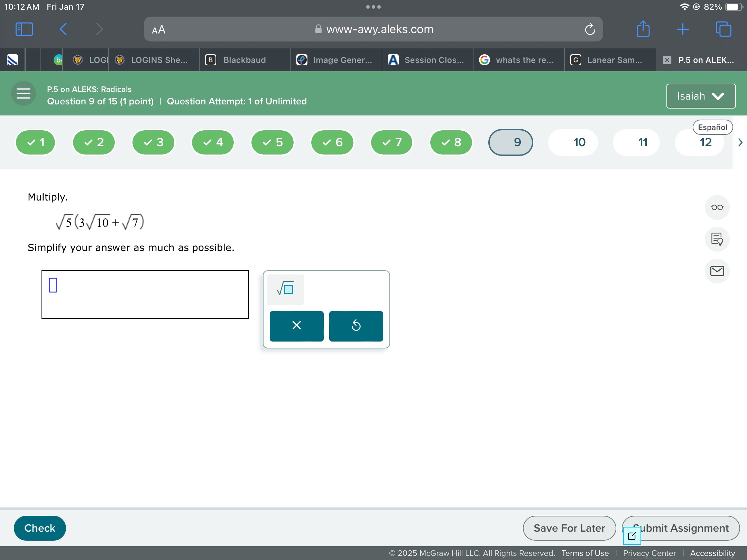This screenshot has height=560, width=747.
Task: Switch language to Español
Action: pos(712,127)
